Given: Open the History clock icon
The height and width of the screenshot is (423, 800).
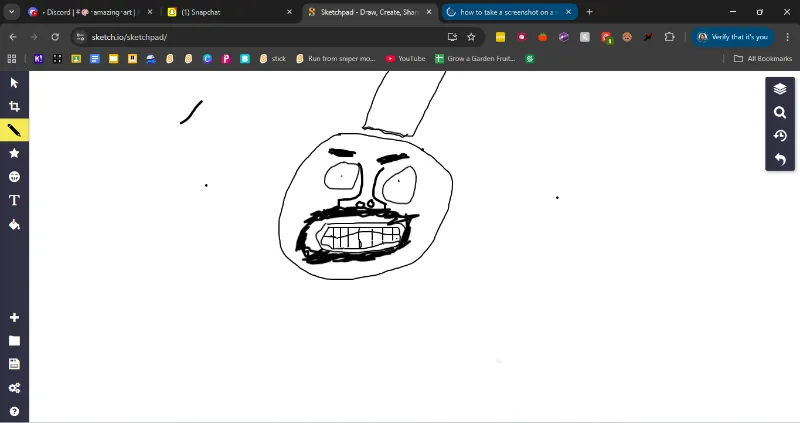Looking at the screenshot, I should click(780, 136).
